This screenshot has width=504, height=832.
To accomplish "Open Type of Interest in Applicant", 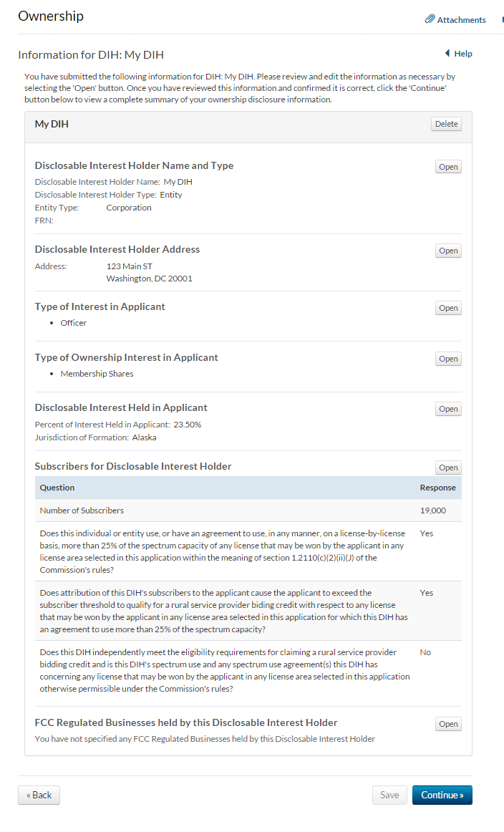I will pos(448,308).
